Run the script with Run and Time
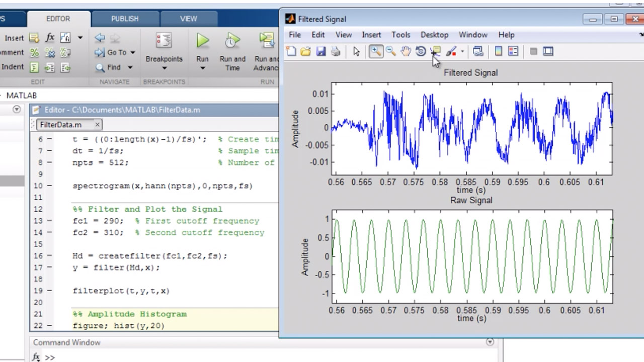 pyautogui.click(x=232, y=50)
